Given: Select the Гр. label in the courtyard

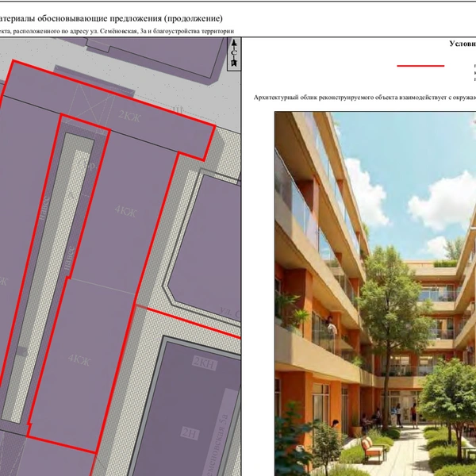Looking at the screenshot, I should (x=89, y=166).
